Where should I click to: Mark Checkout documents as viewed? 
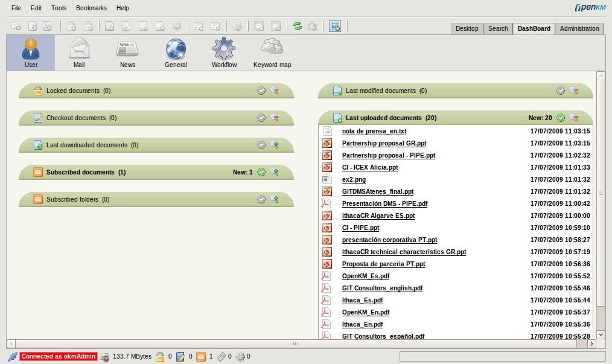pos(261,118)
